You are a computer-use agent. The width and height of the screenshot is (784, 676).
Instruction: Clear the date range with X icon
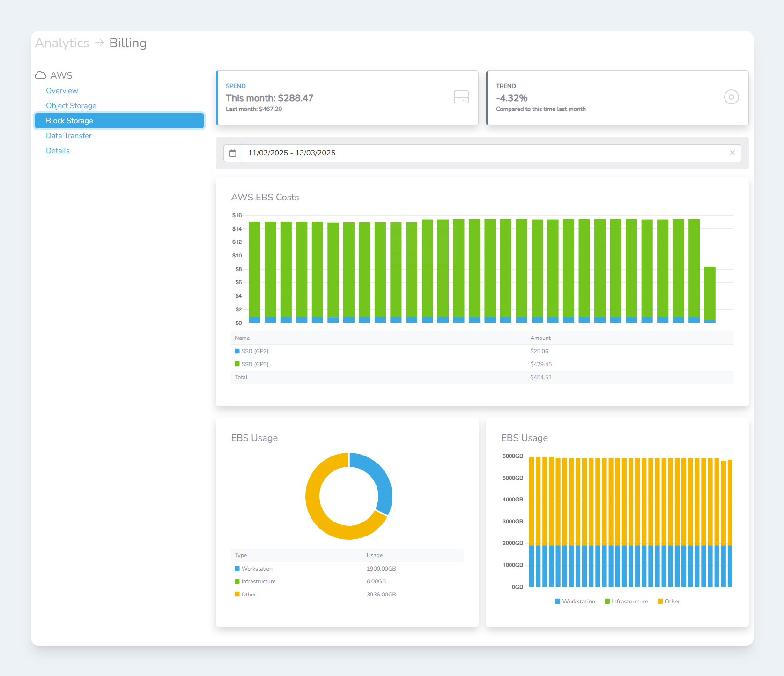click(x=732, y=153)
